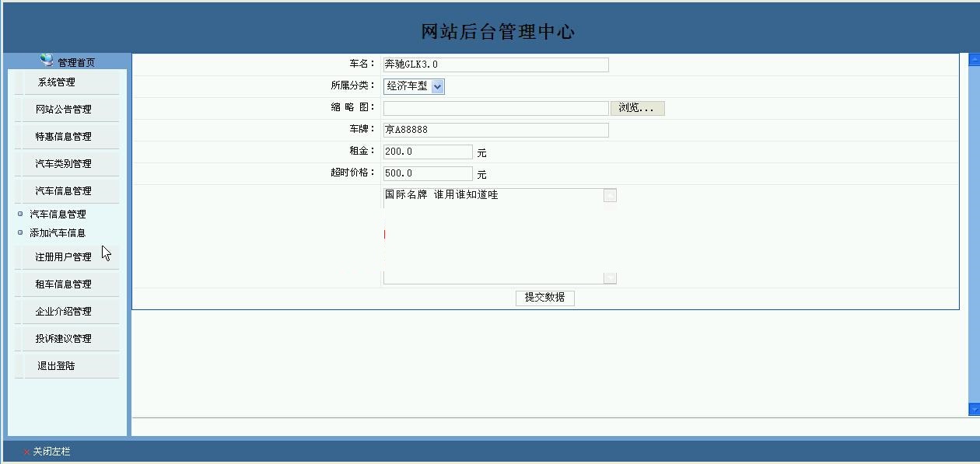
Task: Click the 网站后台管理中心 title
Action: click(x=498, y=32)
